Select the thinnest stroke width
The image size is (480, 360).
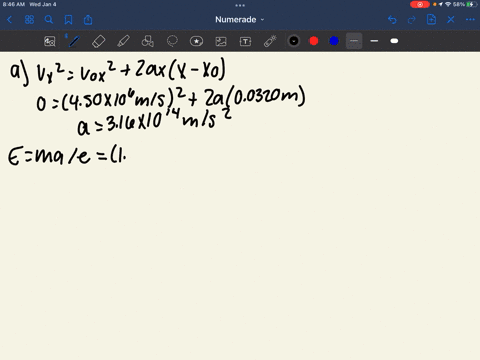(354, 41)
